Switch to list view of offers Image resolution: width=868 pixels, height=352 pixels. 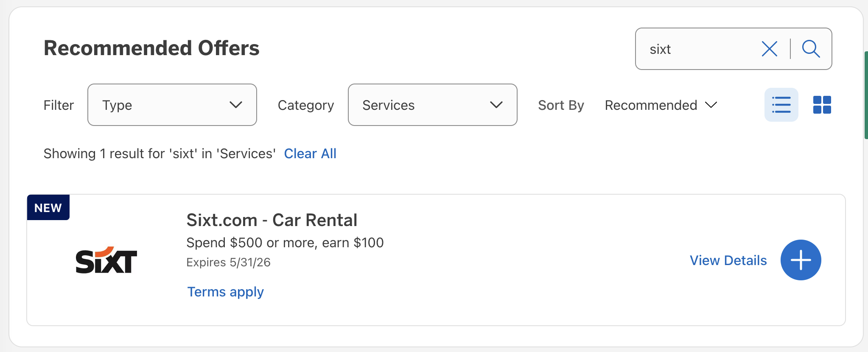click(781, 105)
